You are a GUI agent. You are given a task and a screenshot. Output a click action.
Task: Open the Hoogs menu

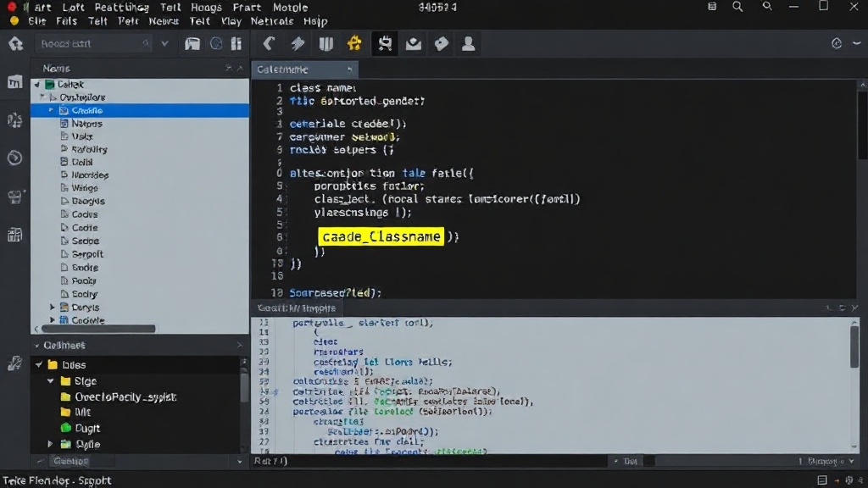206,7
